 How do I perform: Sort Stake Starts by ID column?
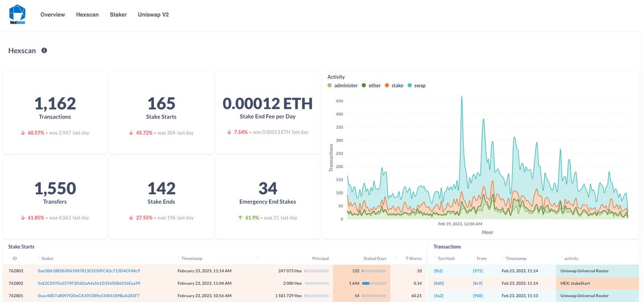[x=14, y=259]
